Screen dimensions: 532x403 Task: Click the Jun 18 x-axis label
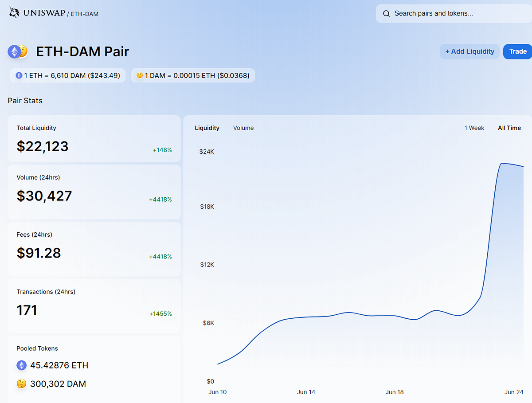395,392
